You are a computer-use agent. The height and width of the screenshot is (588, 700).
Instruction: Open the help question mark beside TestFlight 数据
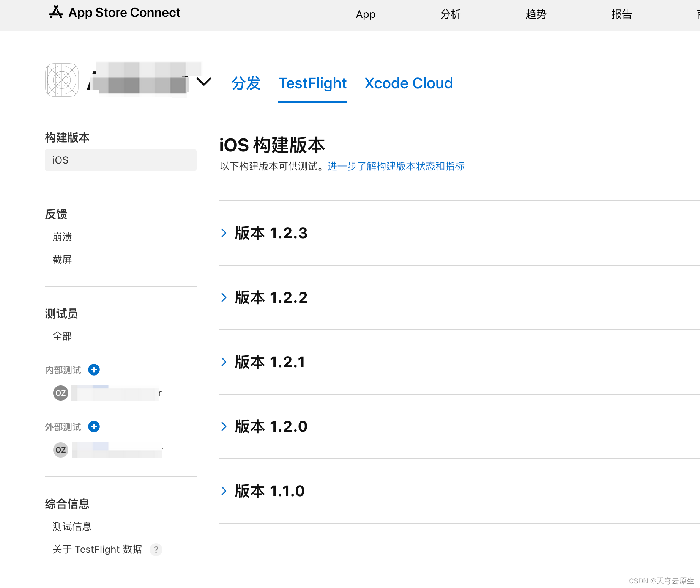[156, 549]
